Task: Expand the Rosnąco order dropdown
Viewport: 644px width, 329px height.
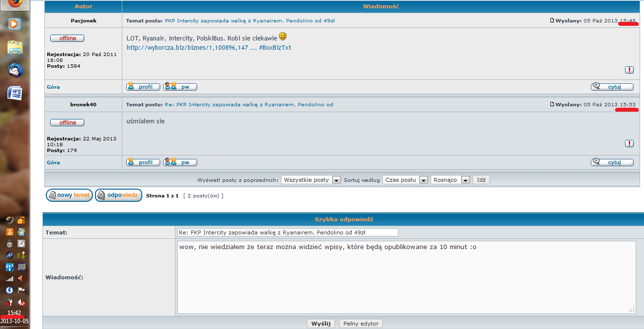Action: [x=451, y=180]
